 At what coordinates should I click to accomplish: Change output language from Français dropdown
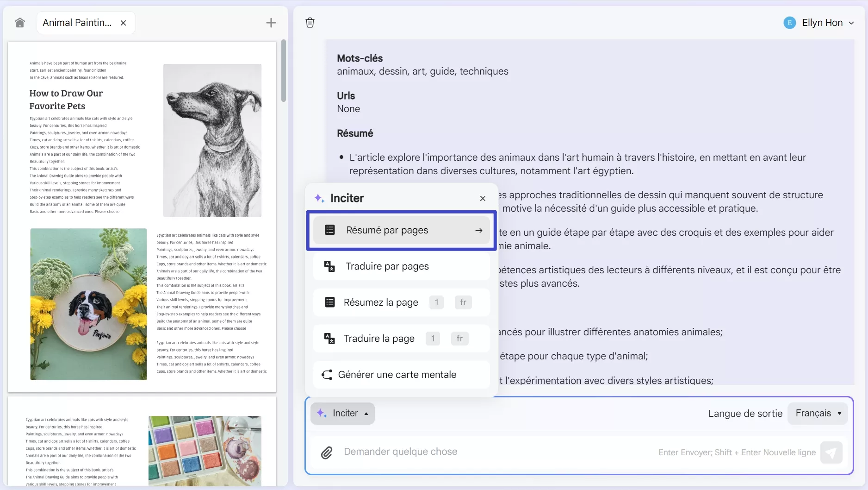(x=818, y=413)
